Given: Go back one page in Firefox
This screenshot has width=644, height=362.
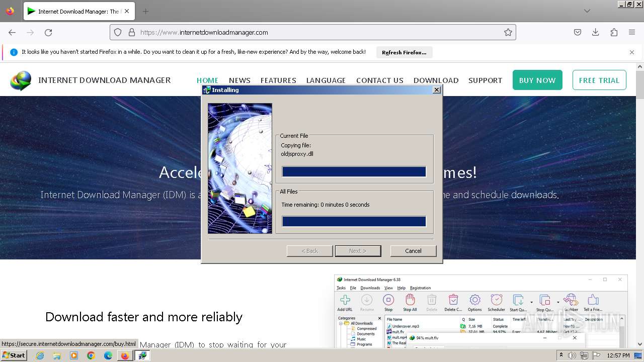Looking at the screenshot, I should point(12,32).
